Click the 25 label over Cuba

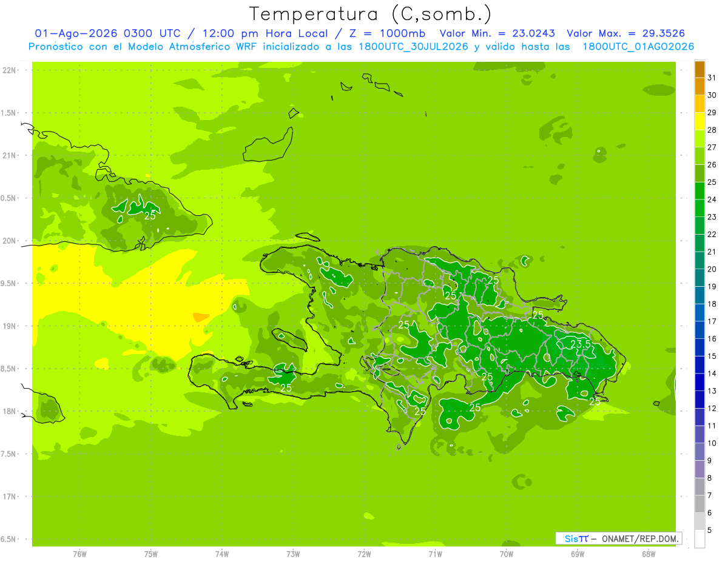click(150, 215)
